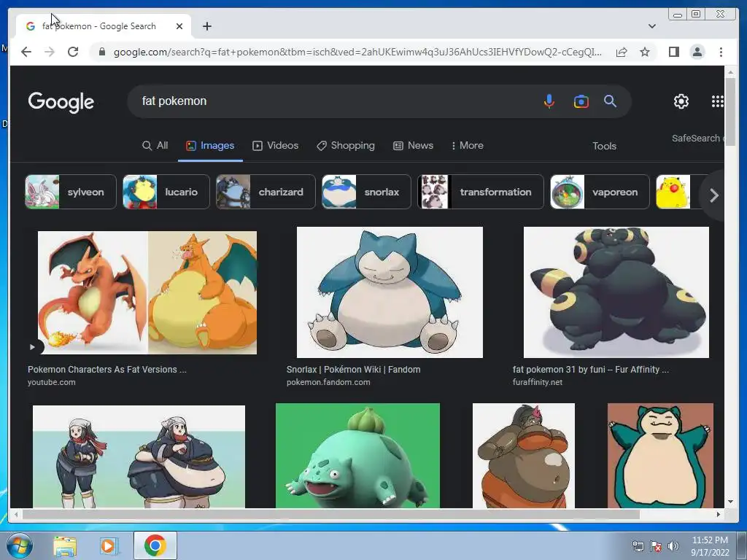Open Chrome's three-dot menu
747x560 pixels.
721,52
